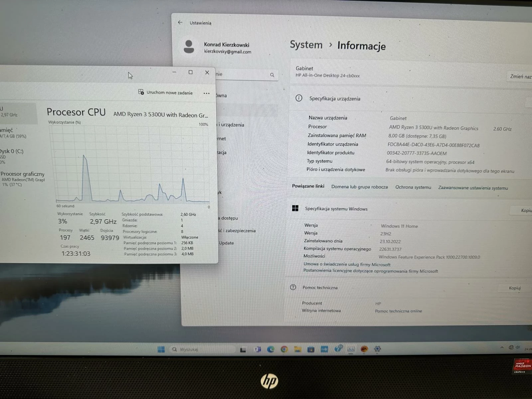The height and width of the screenshot is (399, 532).
Task: Minimize the Task Manager window
Action: pos(174,72)
